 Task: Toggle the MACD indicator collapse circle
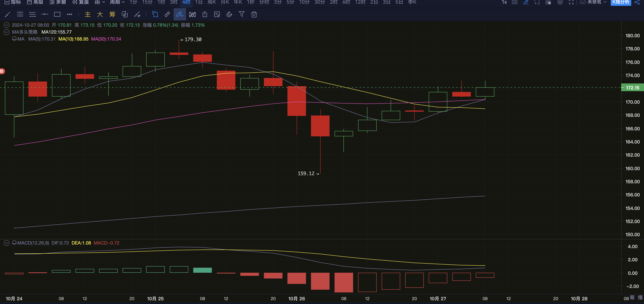[x=7, y=243]
